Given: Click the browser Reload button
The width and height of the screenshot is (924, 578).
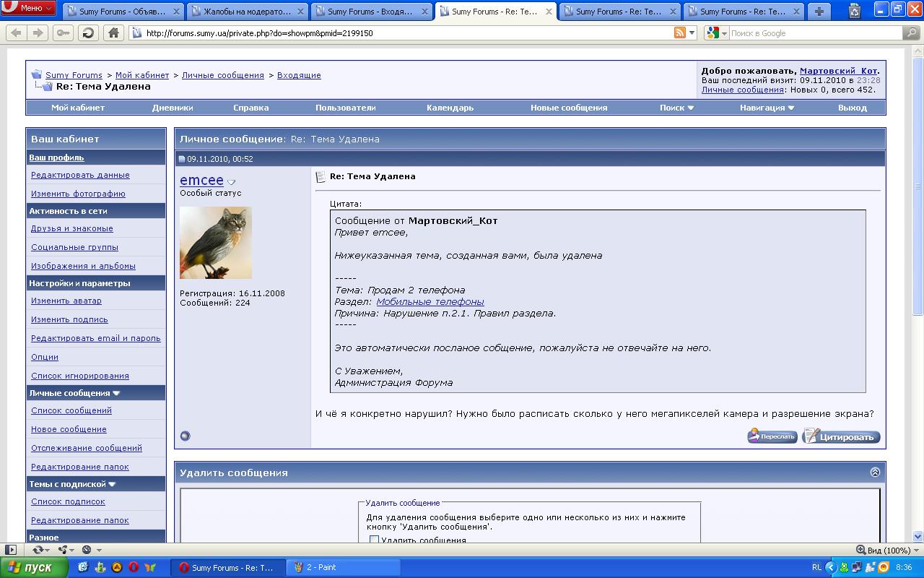Looking at the screenshot, I should (x=88, y=33).
